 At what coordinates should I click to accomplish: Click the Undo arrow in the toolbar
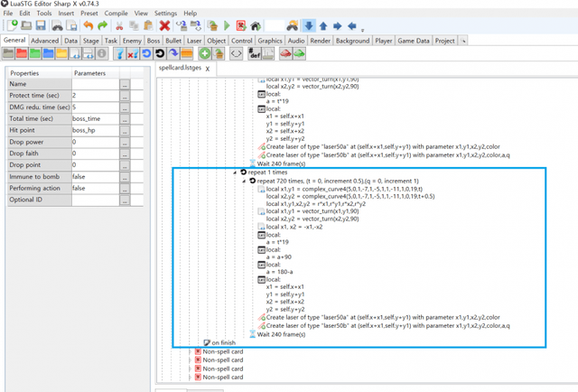(89, 27)
